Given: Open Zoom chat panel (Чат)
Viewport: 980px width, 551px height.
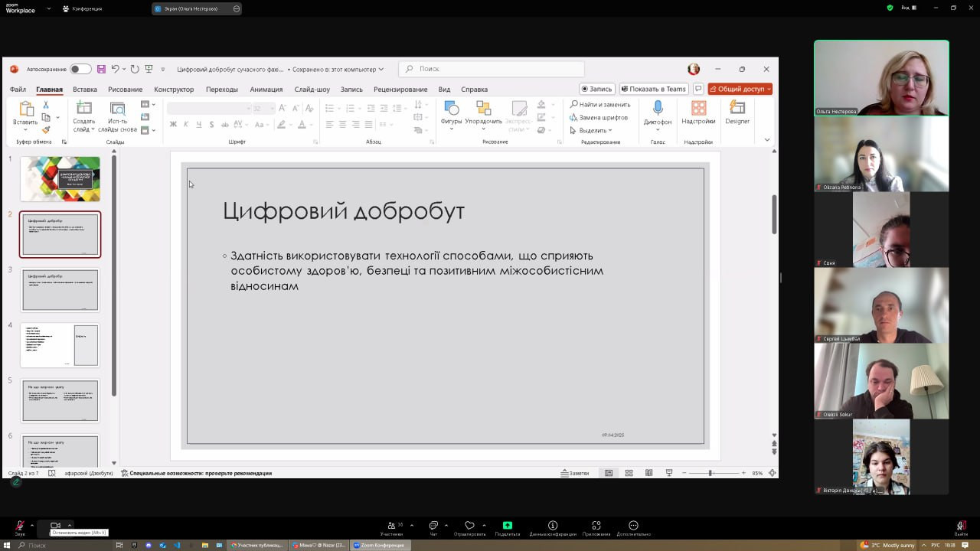Looking at the screenshot, I should click(x=433, y=527).
